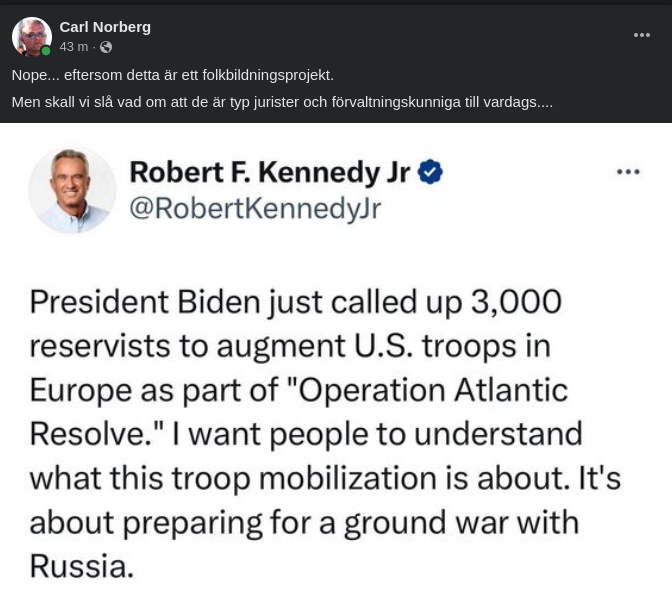
Task: Click the post line starting "Men skall vi"
Action: point(281,102)
